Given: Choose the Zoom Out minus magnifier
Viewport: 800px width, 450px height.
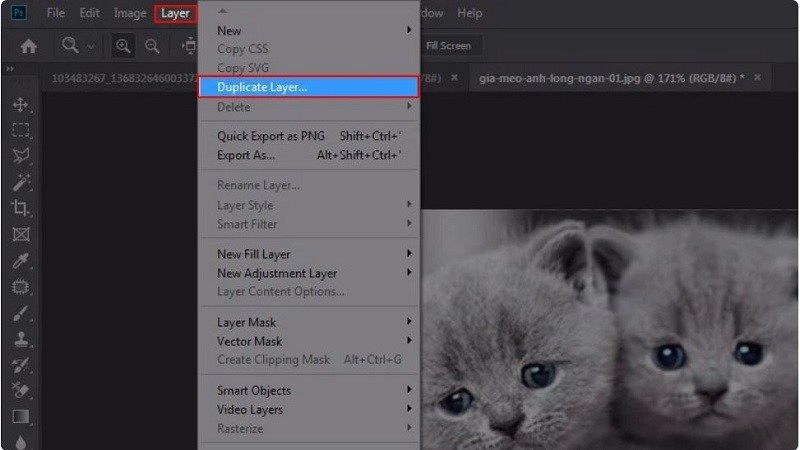Looking at the screenshot, I should pos(152,46).
